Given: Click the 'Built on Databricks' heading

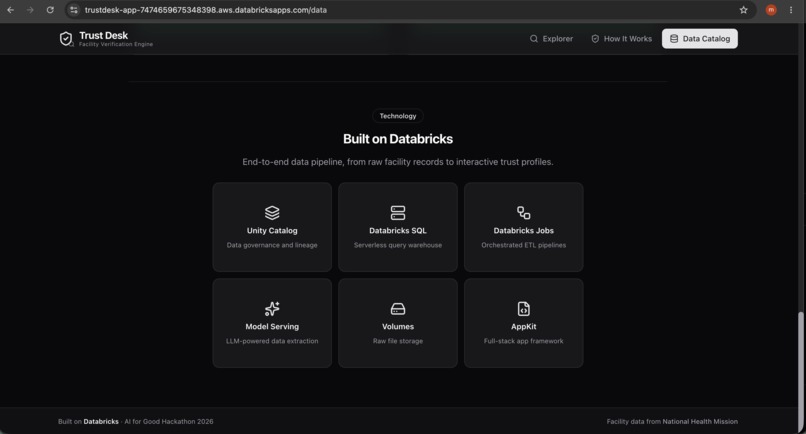Looking at the screenshot, I should [398, 139].
